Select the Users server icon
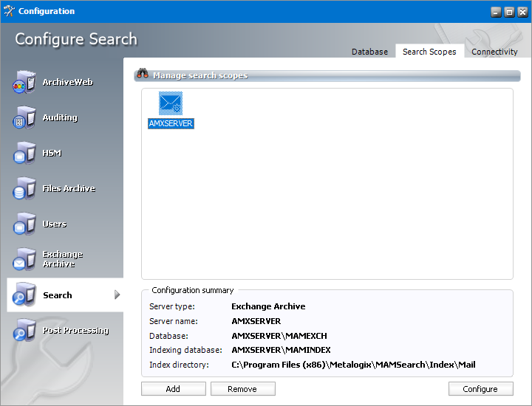This screenshot has width=532, height=406. tap(24, 224)
